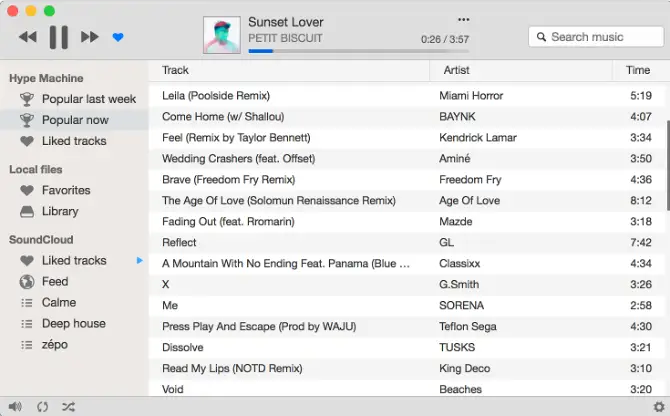670x416 pixels.
Task: Click the Sunset Lover album artwork
Action: (221, 35)
